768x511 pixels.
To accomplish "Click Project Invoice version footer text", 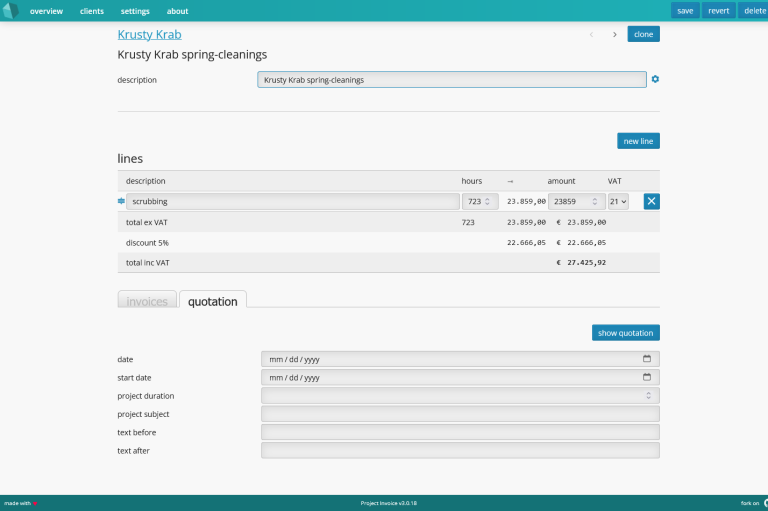I will click(x=388, y=503).
